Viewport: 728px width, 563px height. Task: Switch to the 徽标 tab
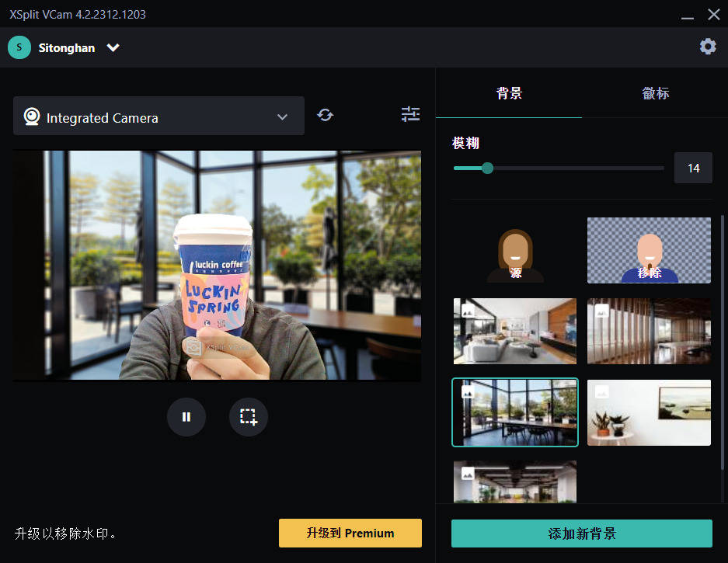tap(655, 93)
